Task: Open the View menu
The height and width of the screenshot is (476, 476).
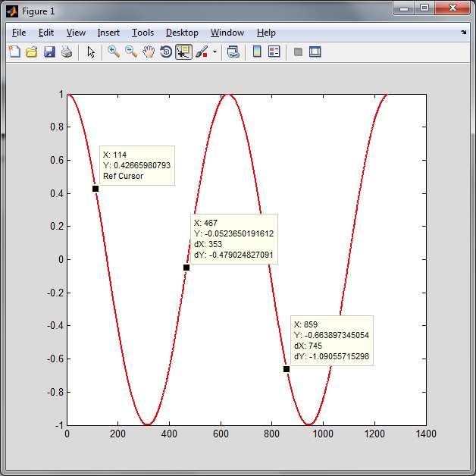Action: pyautogui.click(x=76, y=33)
